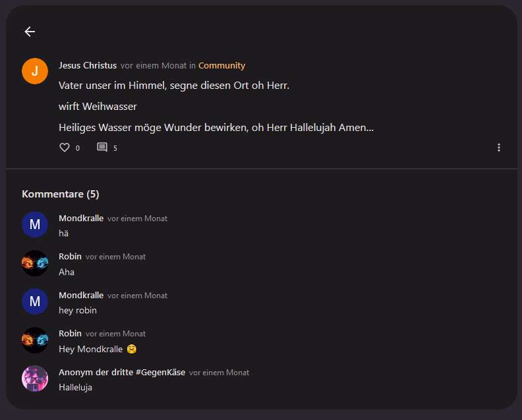Open the three-dot post options menu

point(499,147)
